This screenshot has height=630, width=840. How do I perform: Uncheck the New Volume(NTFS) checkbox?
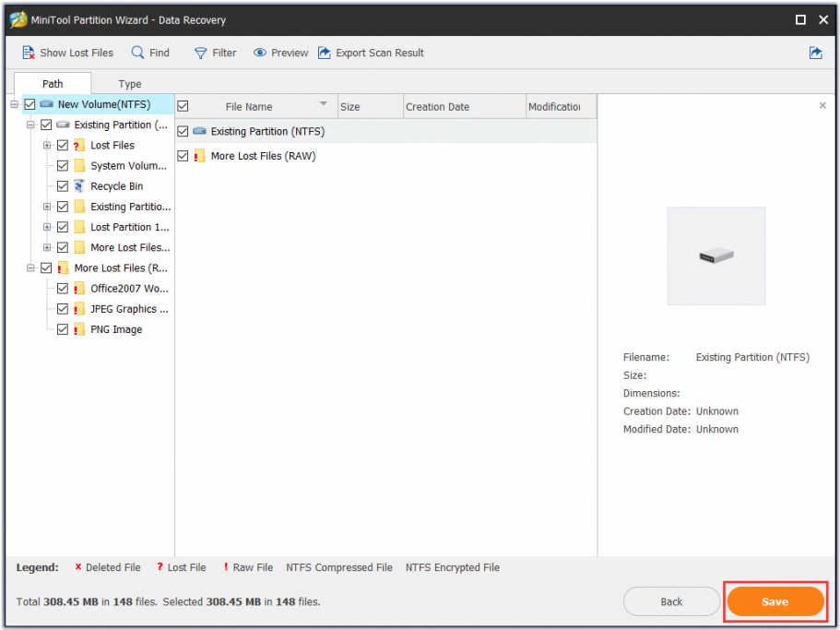[x=30, y=104]
